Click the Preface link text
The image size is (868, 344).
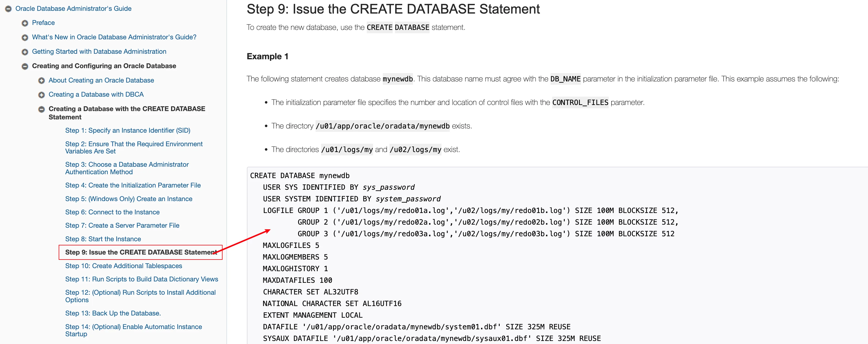[43, 23]
